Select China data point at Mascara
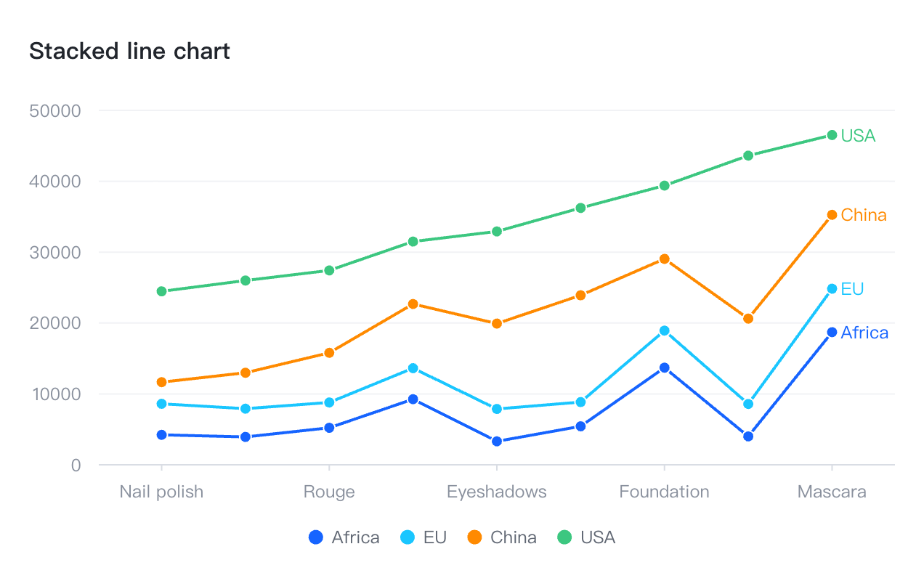Viewport: 924px width, 581px height. tap(832, 215)
